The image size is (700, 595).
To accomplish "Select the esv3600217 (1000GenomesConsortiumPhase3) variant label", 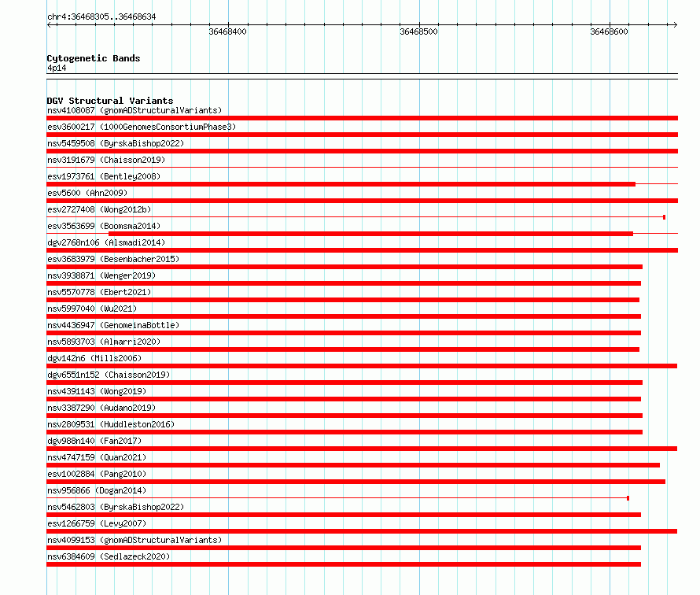I will pos(142,127).
